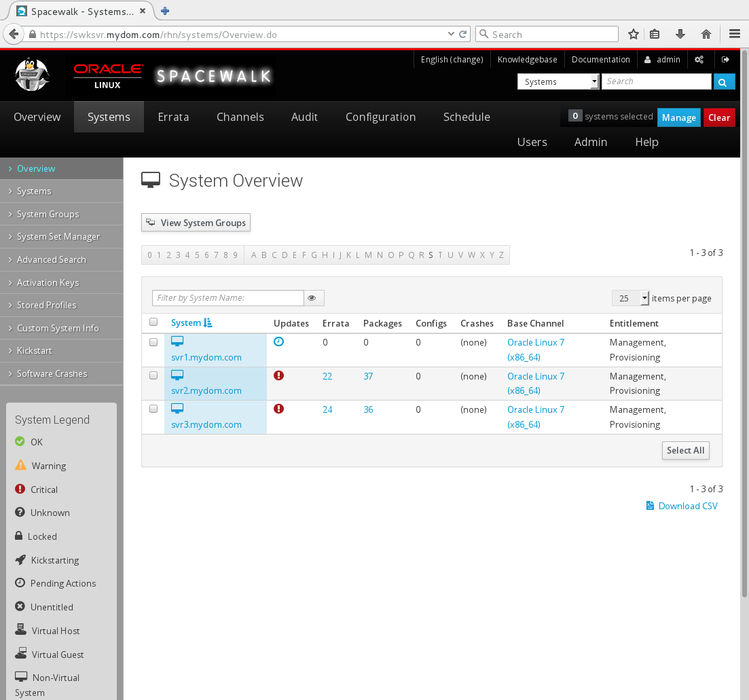Screen dimensions: 749x700
Task: Click the Locked padlock legend icon
Action: (x=18, y=535)
